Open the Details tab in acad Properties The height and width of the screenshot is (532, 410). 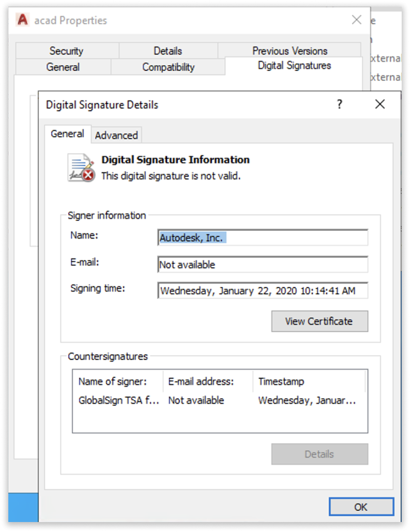[168, 51]
